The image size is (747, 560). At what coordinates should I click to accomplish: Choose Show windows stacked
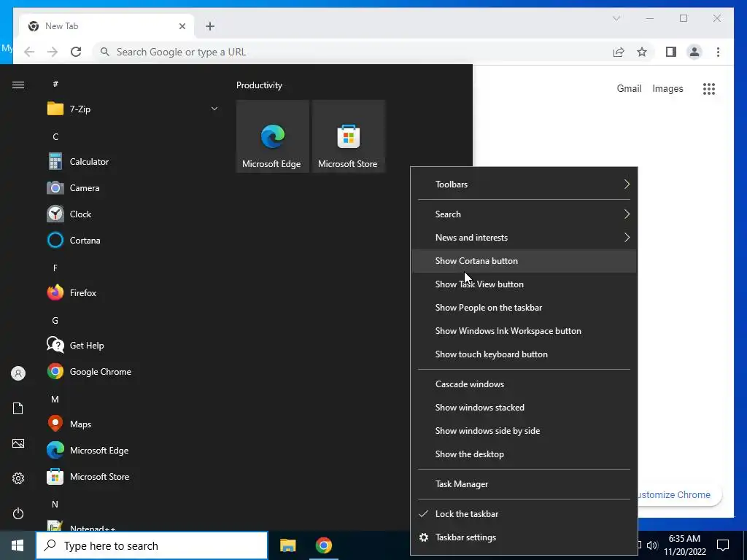[x=524, y=408]
